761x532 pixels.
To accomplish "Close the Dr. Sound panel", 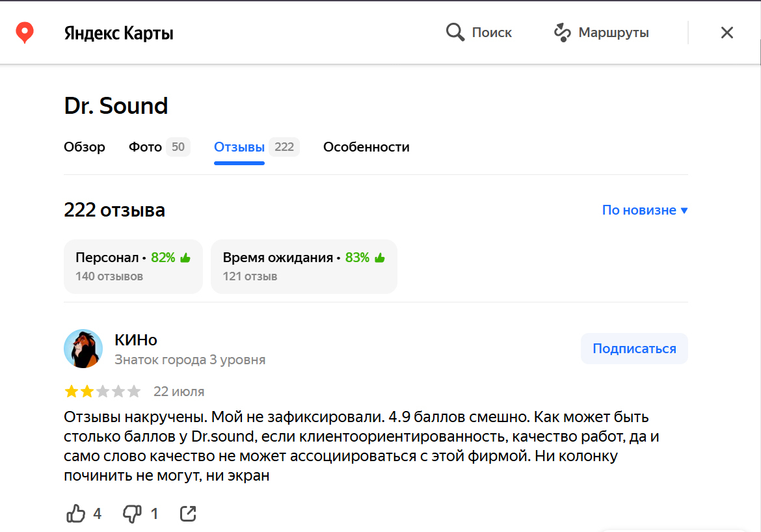I will tap(727, 33).
